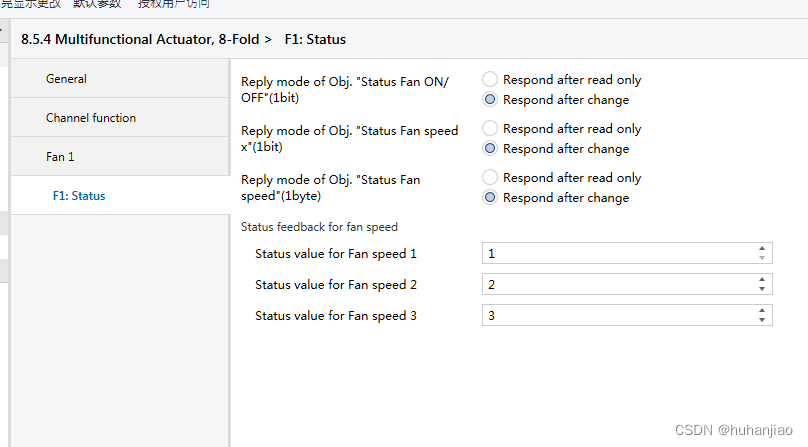Select 'Respond after change' for Status Fan ON/OFF

tap(490, 100)
